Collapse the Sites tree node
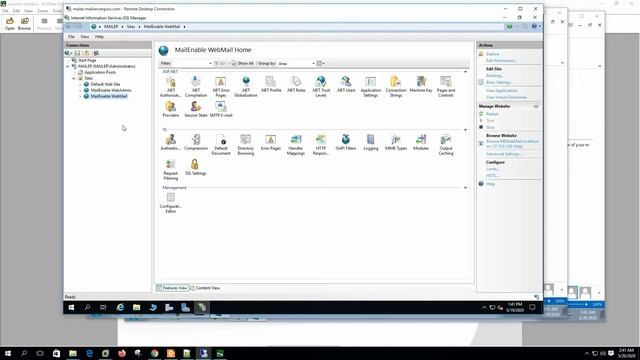The width and height of the screenshot is (640, 360). [x=74, y=78]
